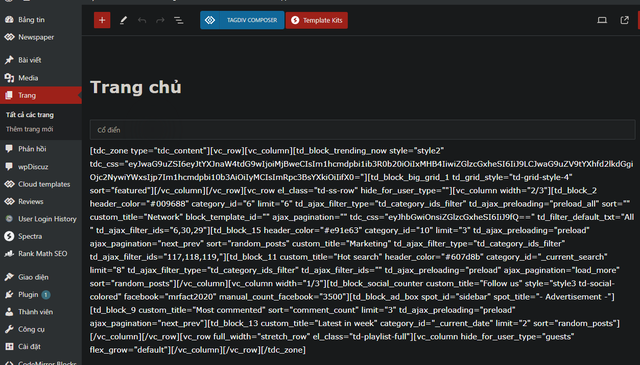Click the Cài đặt settings icon
Image resolution: width=640 pixels, height=365 pixels.
coord(9,346)
